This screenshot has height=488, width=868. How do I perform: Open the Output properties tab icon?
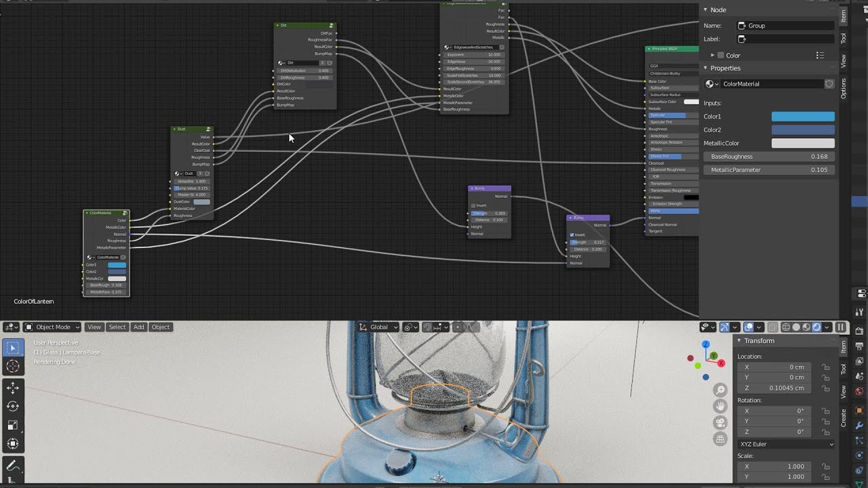tap(859, 346)
